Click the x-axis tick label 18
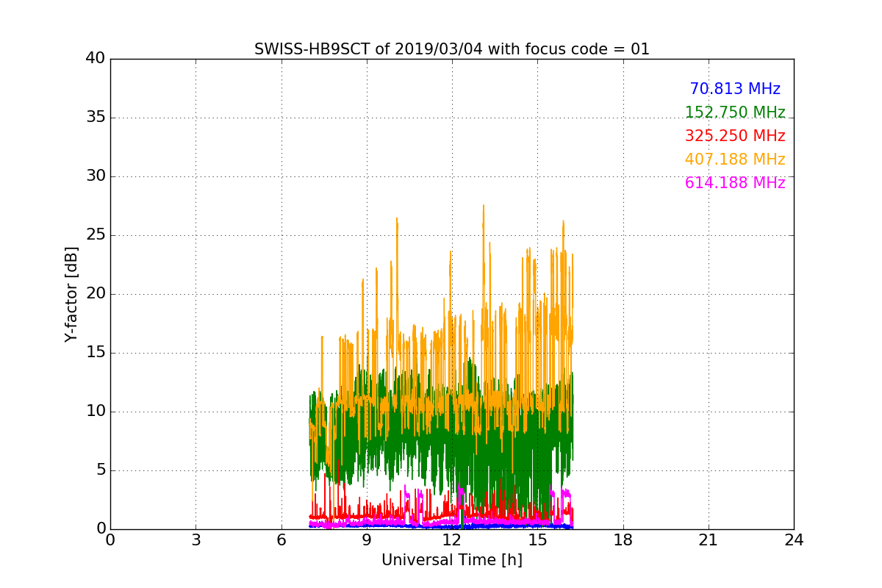Image resolution: width=882 pixels, height=588 pixels. click(623, 540)
